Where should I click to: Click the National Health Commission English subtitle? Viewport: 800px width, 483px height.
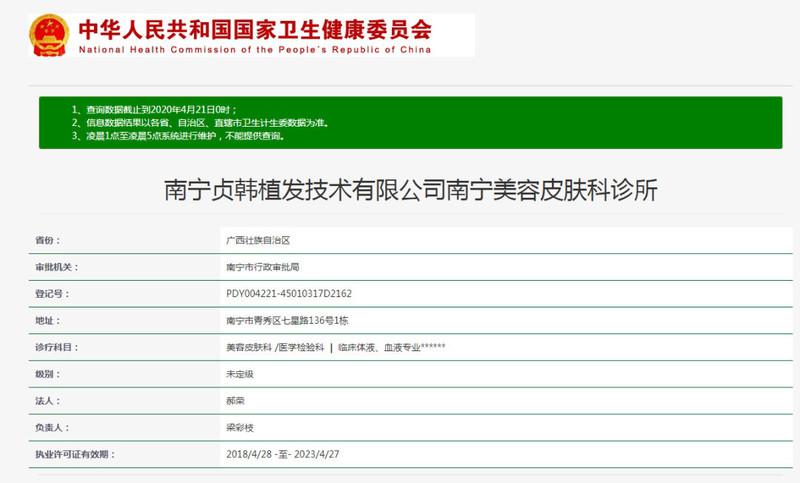coord(254,49)
